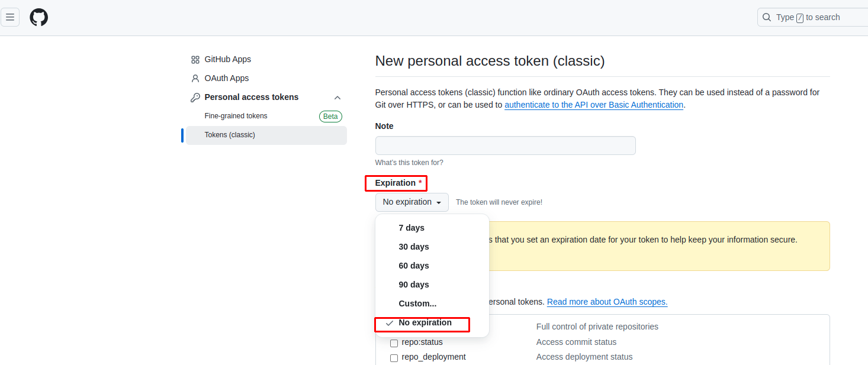Viewport: 868px width, 365px height.
Task: Open the Fine-grained tokens page
Action: coord(236,116)
